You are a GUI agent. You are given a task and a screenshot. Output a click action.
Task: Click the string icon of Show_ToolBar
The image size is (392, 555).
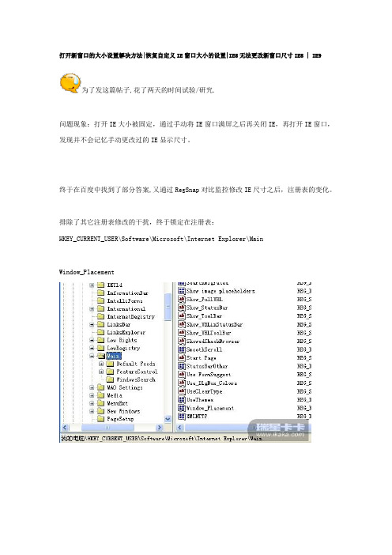click(182, 315)
